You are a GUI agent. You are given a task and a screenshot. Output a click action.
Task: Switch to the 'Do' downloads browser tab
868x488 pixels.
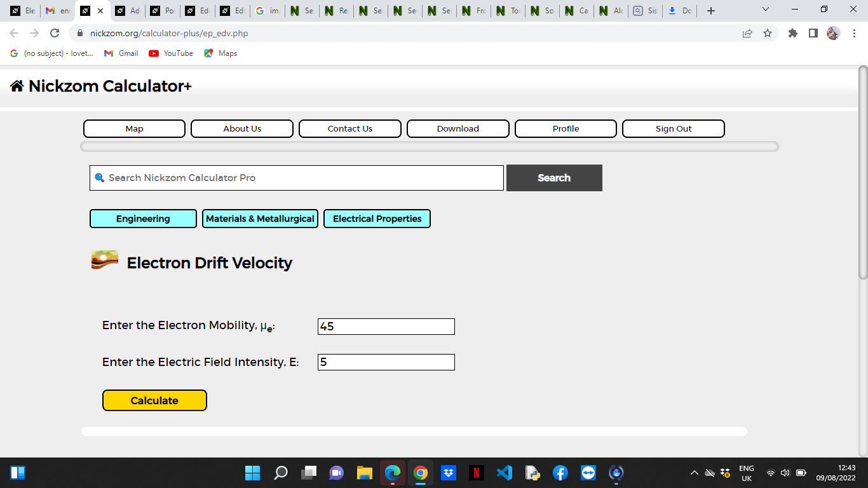coord(679,11)
